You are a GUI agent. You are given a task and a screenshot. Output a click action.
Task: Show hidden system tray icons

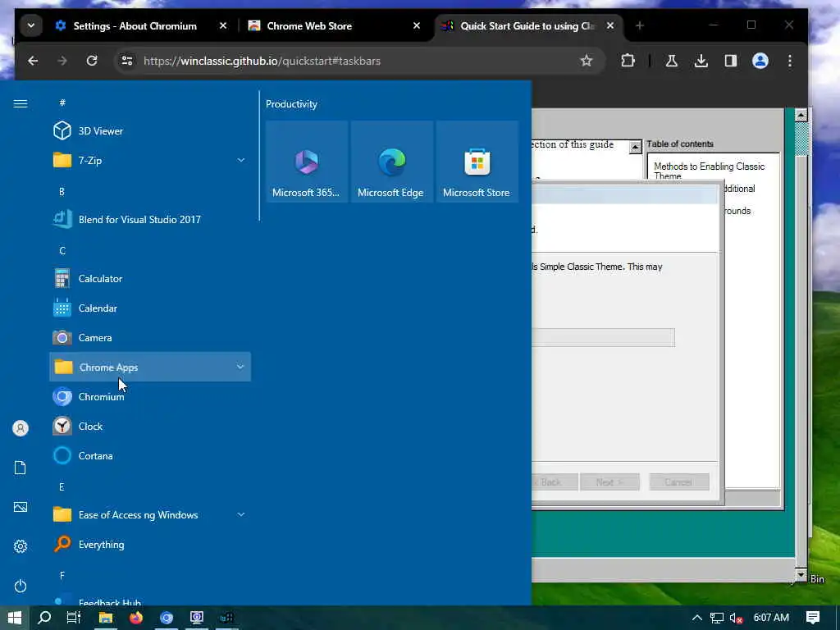697,618
